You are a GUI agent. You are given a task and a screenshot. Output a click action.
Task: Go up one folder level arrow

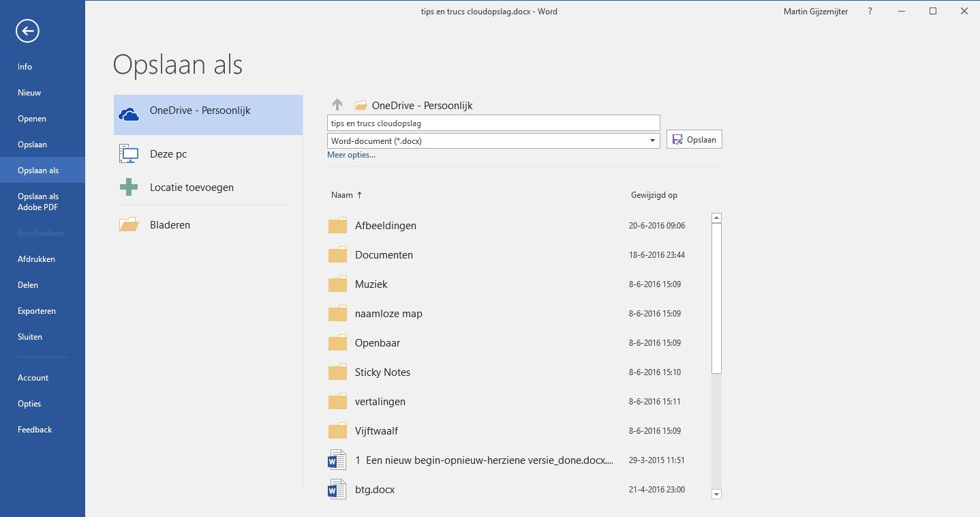tap(337, 105)
